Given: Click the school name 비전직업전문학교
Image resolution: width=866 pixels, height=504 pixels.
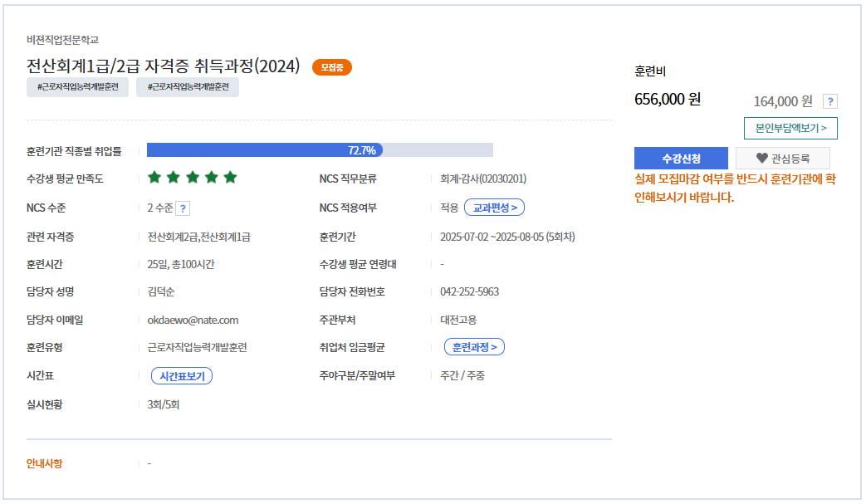Looking at the screenshot, I should click(62, 40).
